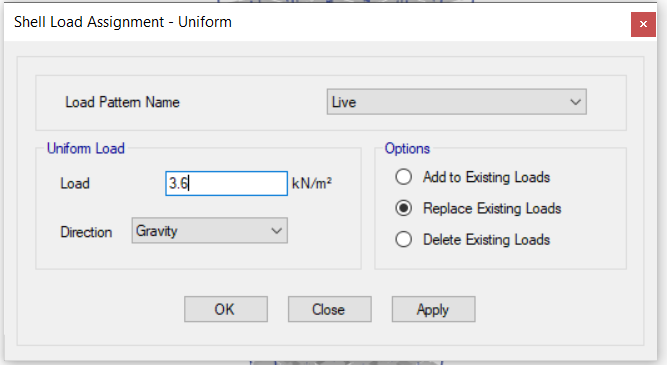Open the Direction dropdown showing Gravity
The image size is (667, 365).
point(209,231)
